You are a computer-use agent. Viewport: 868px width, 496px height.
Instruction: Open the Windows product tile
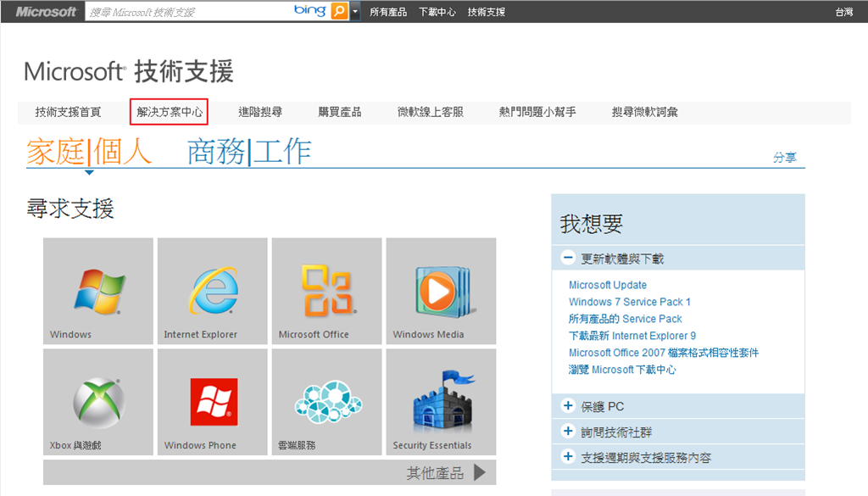[x=98, y=291]
